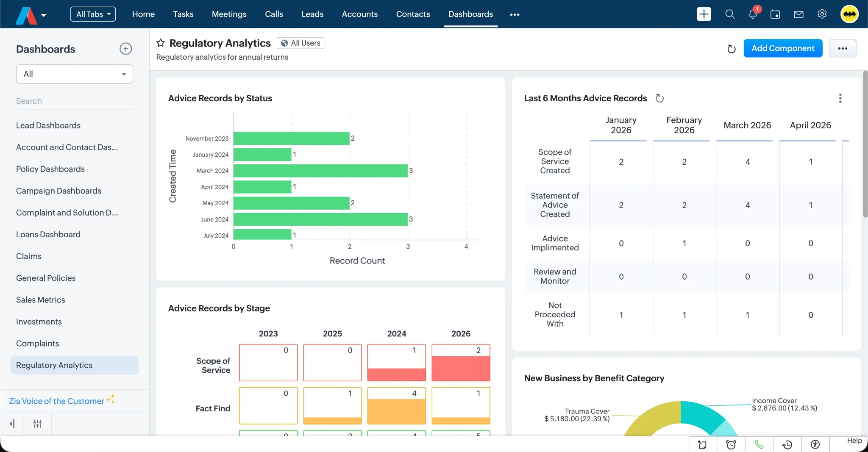Click Scope of Service 2026 red cell
Image resolution: width=868 pixels, height=452 pixels.
pyautogui.click(x=461, y=363)
